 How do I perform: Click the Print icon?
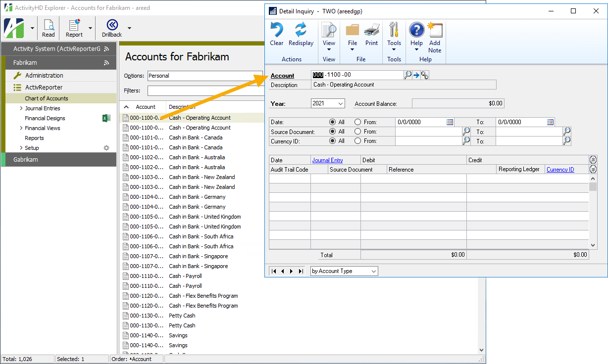coord(371,30)
